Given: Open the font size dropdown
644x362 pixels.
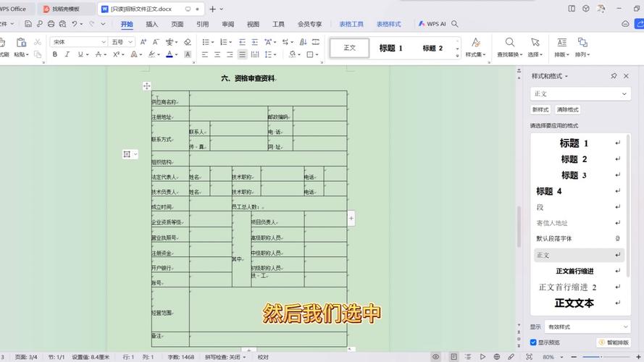Looking at the screenshot, I should (130, 42).
